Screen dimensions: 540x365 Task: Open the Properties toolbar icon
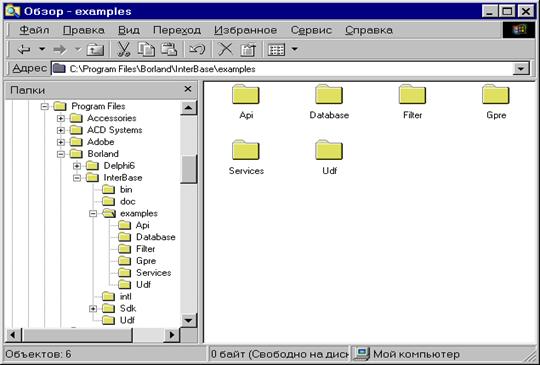(248, 50)
